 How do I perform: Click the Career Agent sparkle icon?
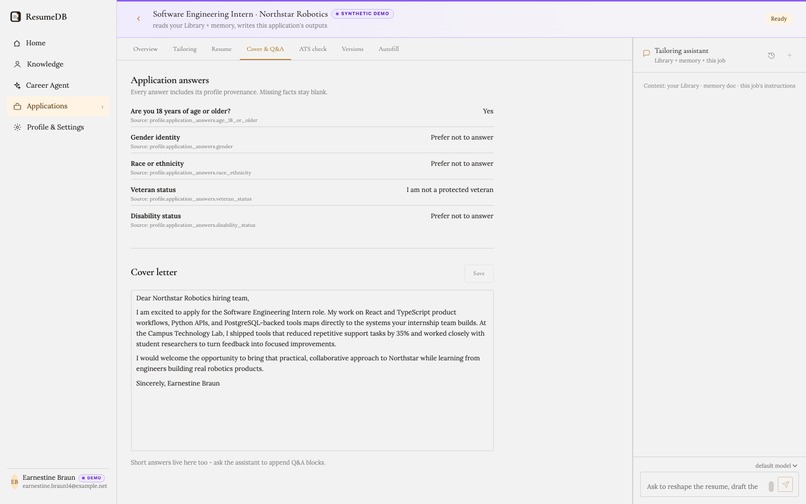coord(17,85)
